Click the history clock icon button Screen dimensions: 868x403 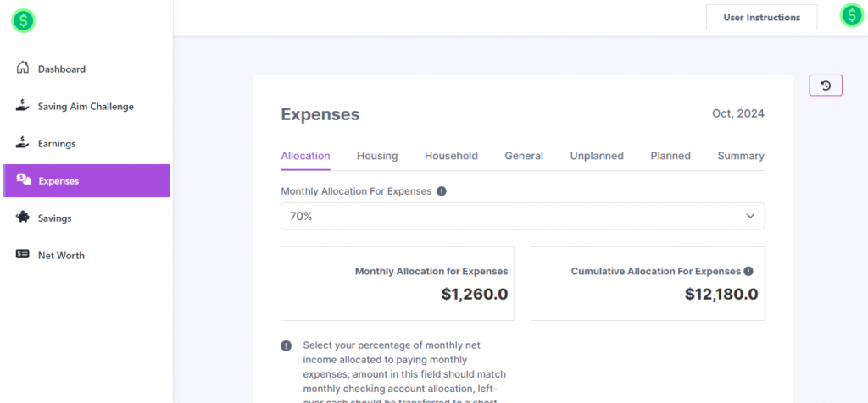(x=826, y=86)
